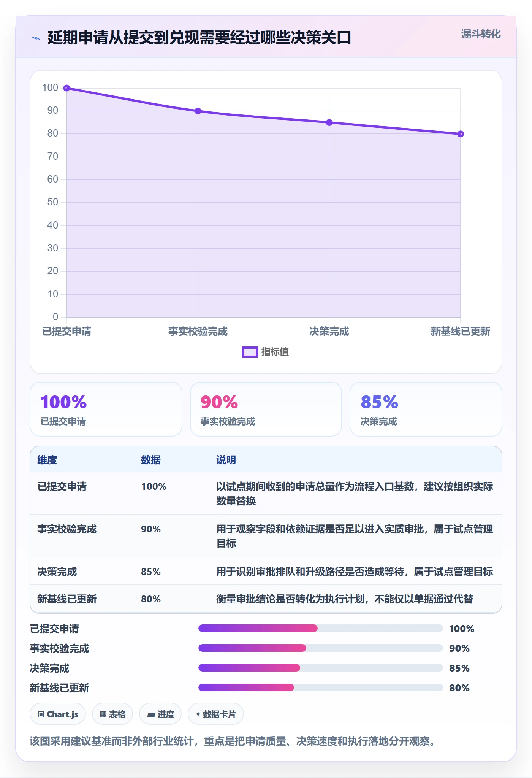Click the 100% value in the table
Image resolution: width=532 pixels, height=778 pixels.
154,486
